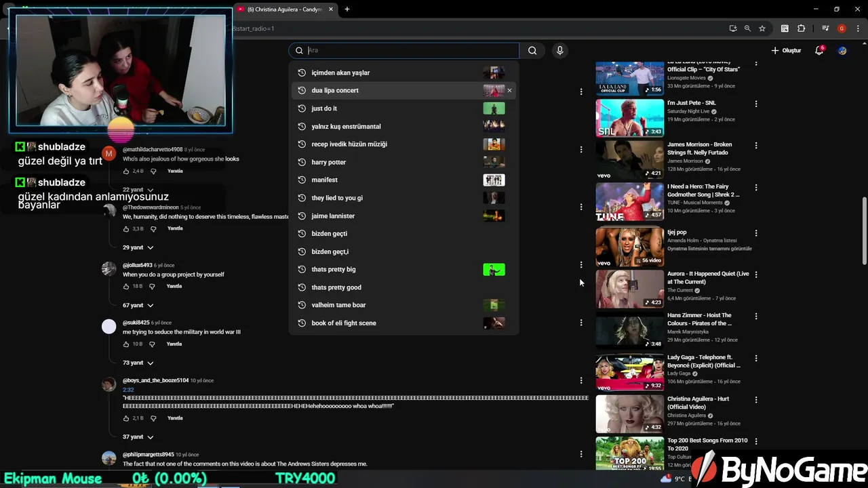Open options menu for @joltux6493 comment
868x488 pixels.
[581, 265]
